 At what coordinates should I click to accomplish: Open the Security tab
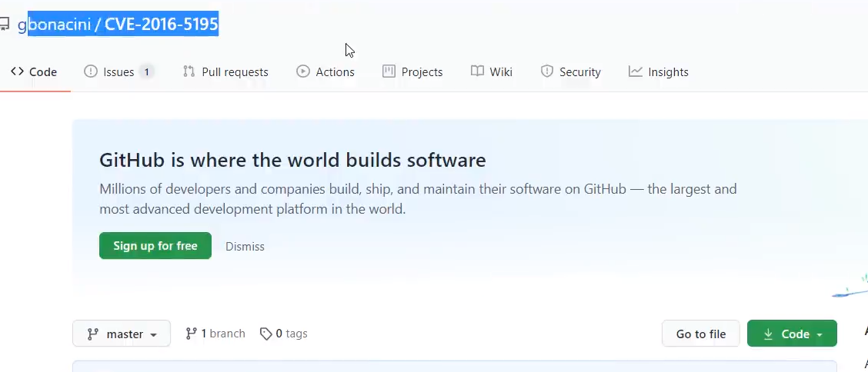(x=571, y=71)
